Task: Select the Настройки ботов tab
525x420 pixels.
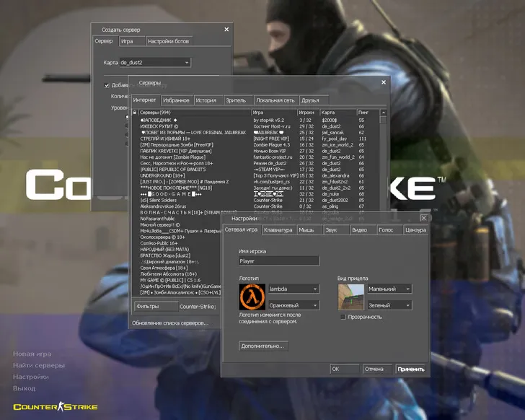Action: 168,41
